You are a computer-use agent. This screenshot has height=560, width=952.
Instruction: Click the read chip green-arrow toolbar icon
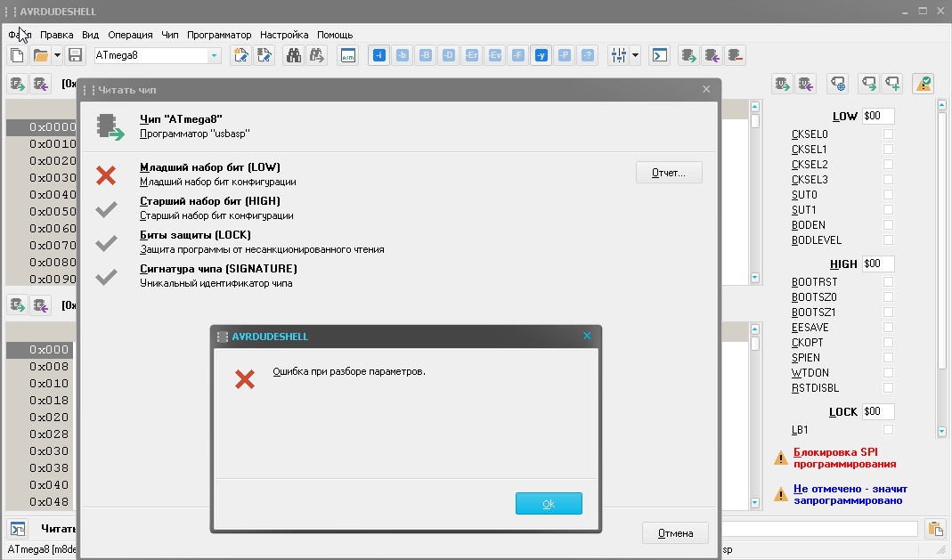click(x=688, y=55)
